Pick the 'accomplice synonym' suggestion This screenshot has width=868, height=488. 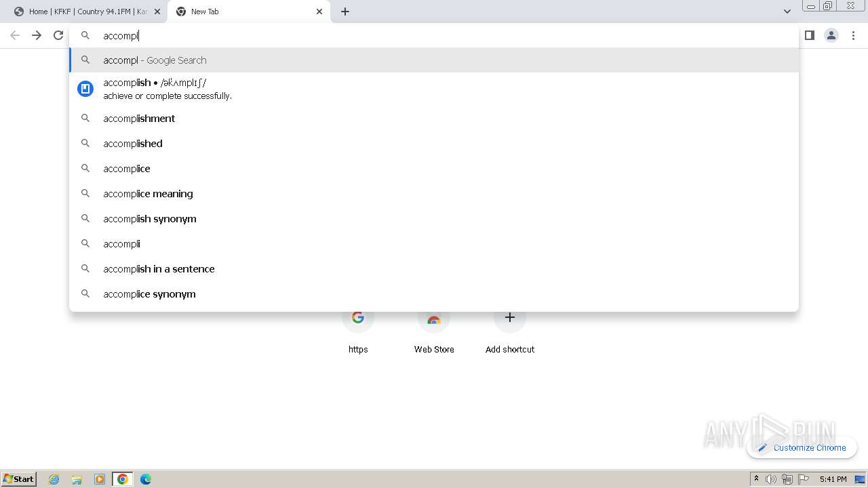tap(434, 294)
